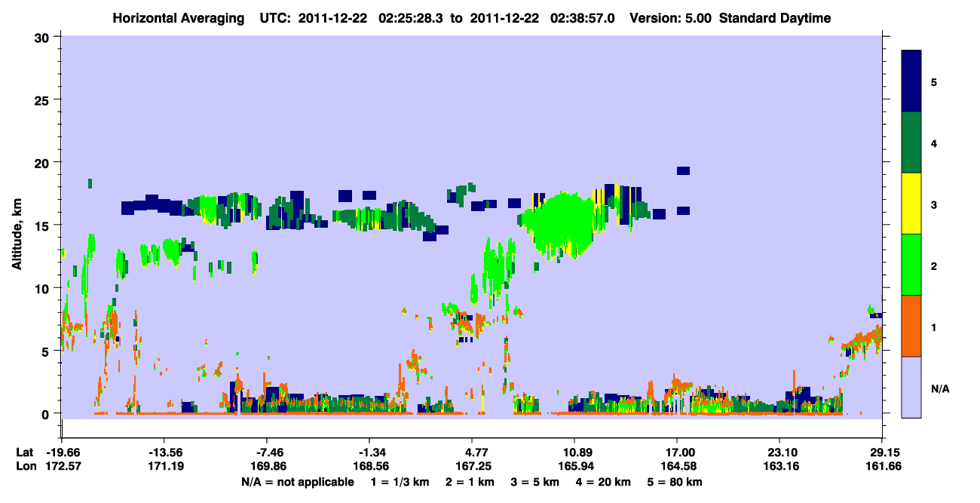This screenshot has height=503, width=980.
Task: Click longitude value 161.66
Action: click(882, 466)
